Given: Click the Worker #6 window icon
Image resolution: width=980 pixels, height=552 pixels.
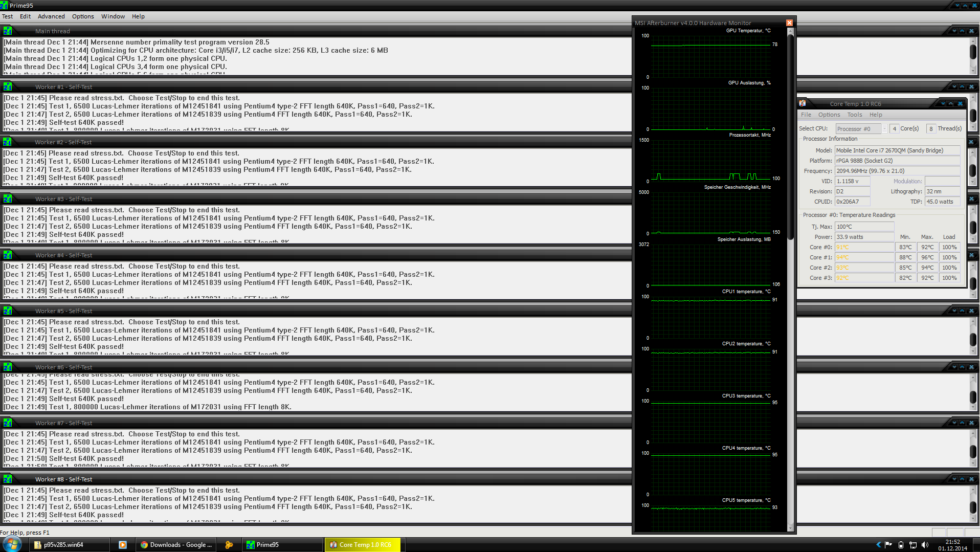Looking at the screenshot, I should tap(8, 367).
